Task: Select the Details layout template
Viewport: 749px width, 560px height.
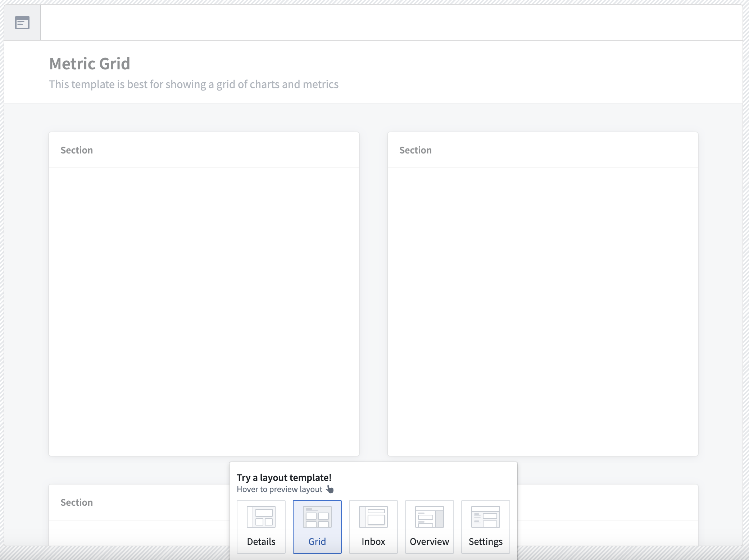Action: click(x=261, y=527)
